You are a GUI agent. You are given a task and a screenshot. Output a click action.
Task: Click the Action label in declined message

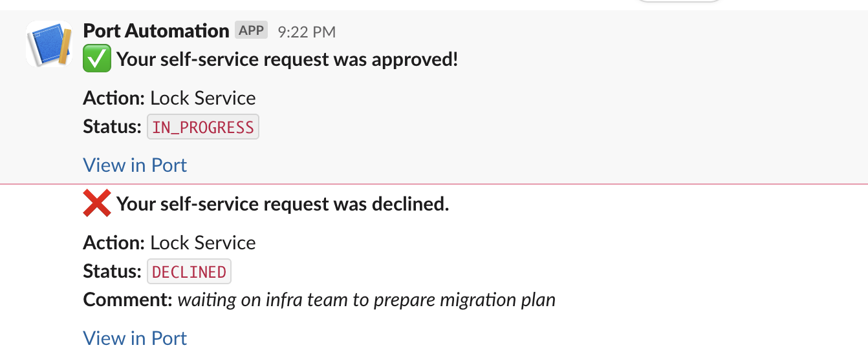click(114, 243)
